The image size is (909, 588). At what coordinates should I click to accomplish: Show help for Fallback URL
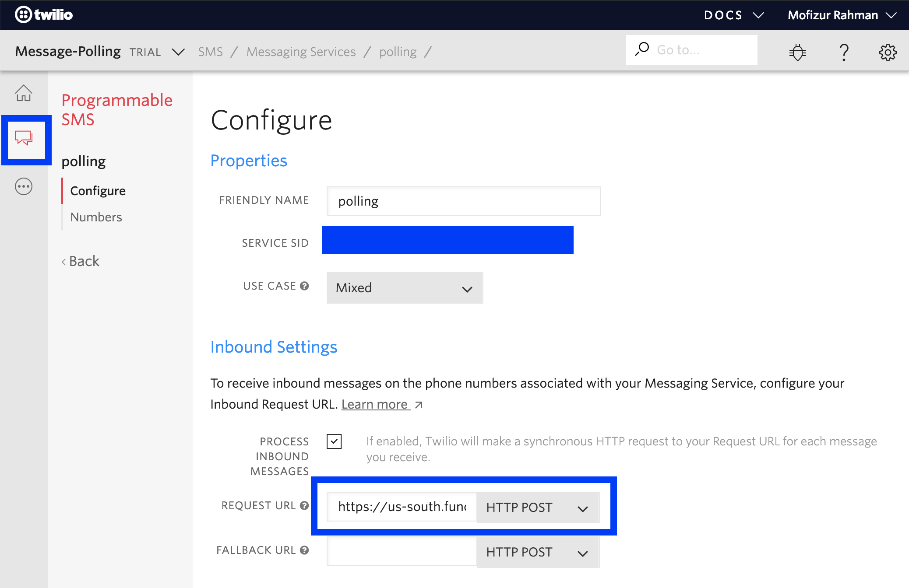304,550
